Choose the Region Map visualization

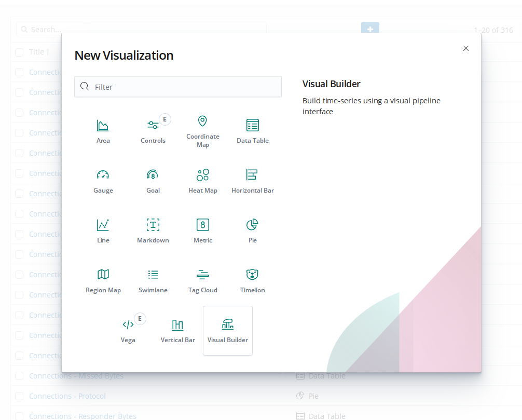103,281
